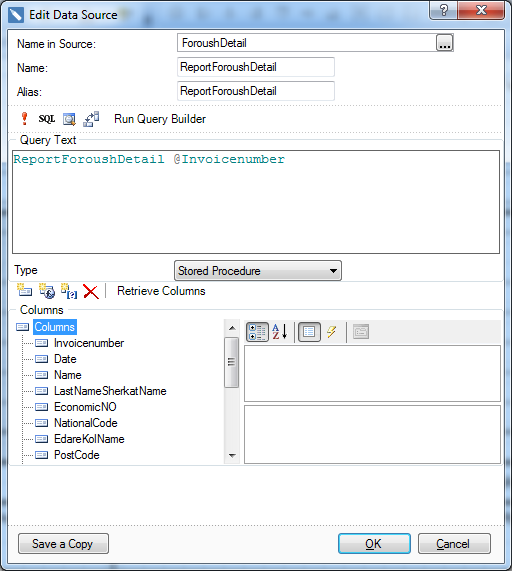This screenshot has width=512, height=571.
Task: Delete the selected column with the red X
Action: 91,291
